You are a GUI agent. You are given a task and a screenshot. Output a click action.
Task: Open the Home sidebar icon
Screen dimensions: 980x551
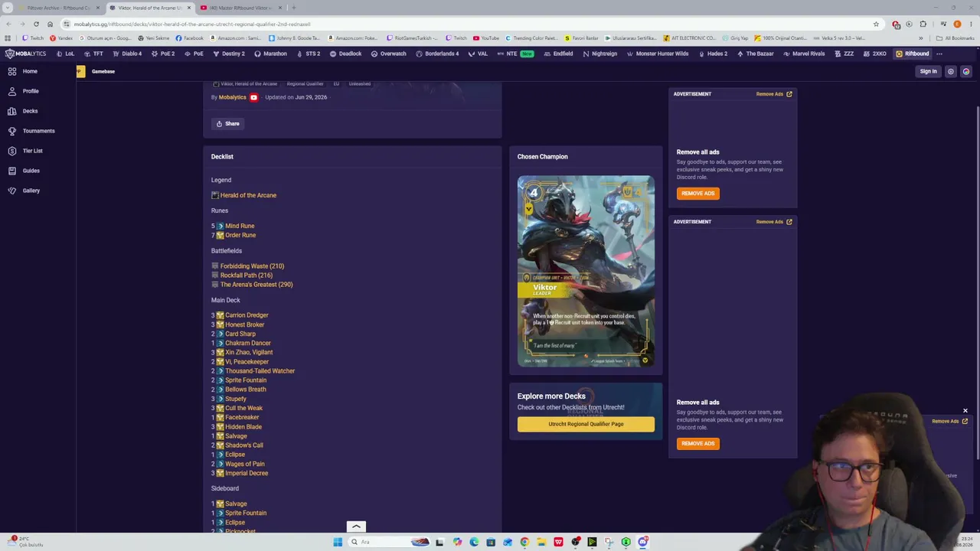12,71
